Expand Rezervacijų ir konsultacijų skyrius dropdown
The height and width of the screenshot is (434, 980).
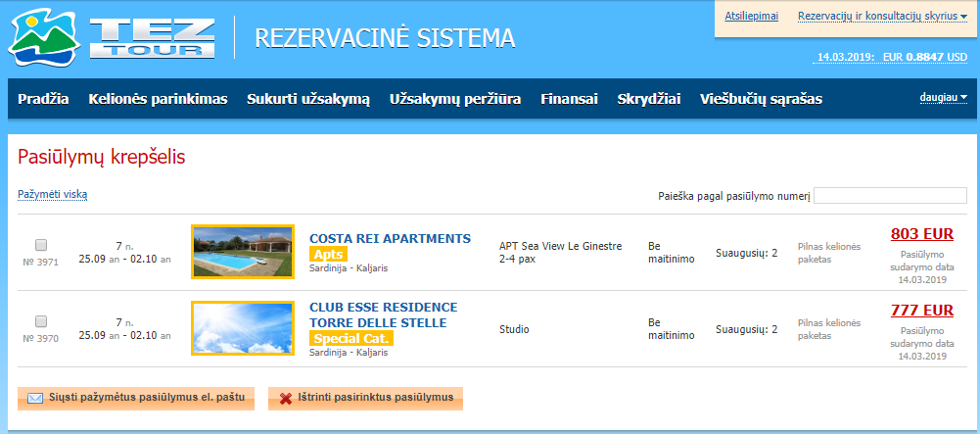[x=882, y=17]
